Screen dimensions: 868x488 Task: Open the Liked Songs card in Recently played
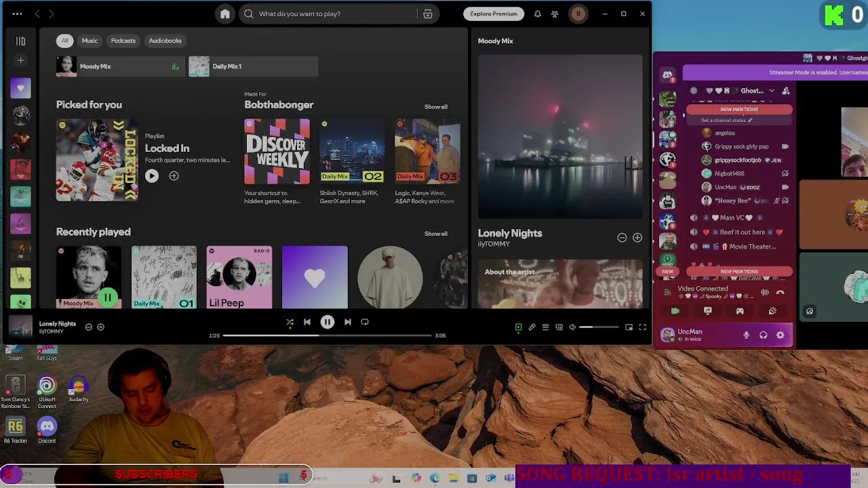315,277
